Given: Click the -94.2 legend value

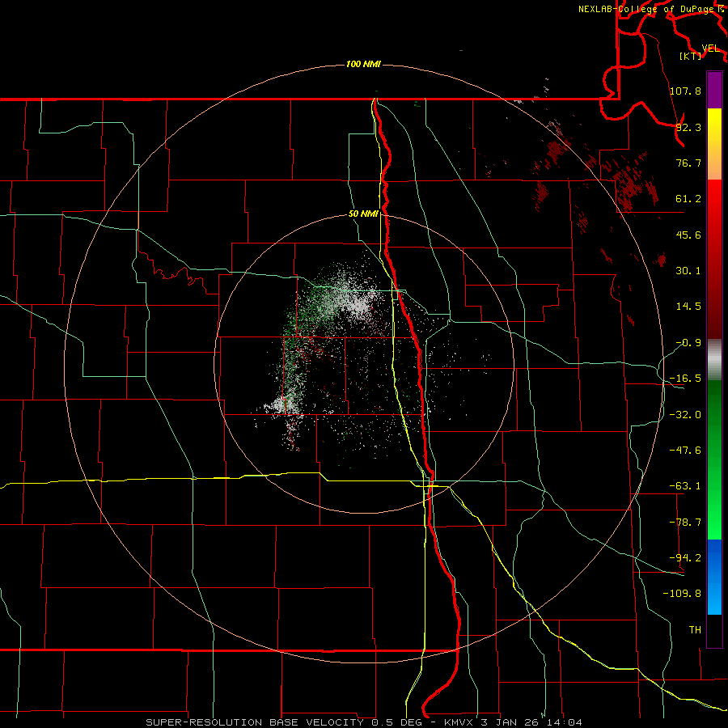Looking at the screenshot, I should click(x=685, y=558).
